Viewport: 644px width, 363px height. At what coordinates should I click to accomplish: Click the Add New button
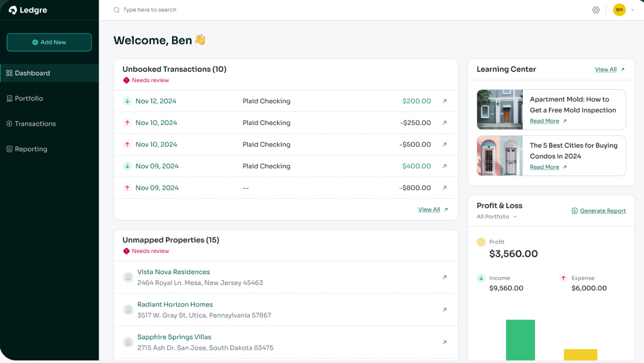coord(49,42)
